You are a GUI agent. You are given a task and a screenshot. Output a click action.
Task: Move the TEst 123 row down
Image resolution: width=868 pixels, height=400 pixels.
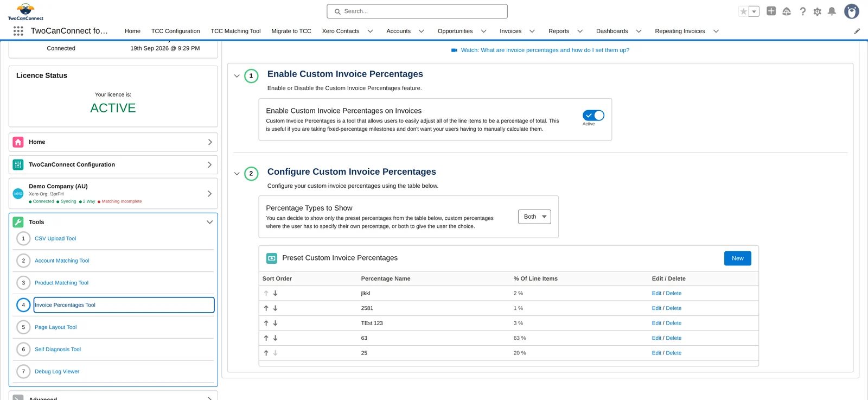(x=275, y=323)
